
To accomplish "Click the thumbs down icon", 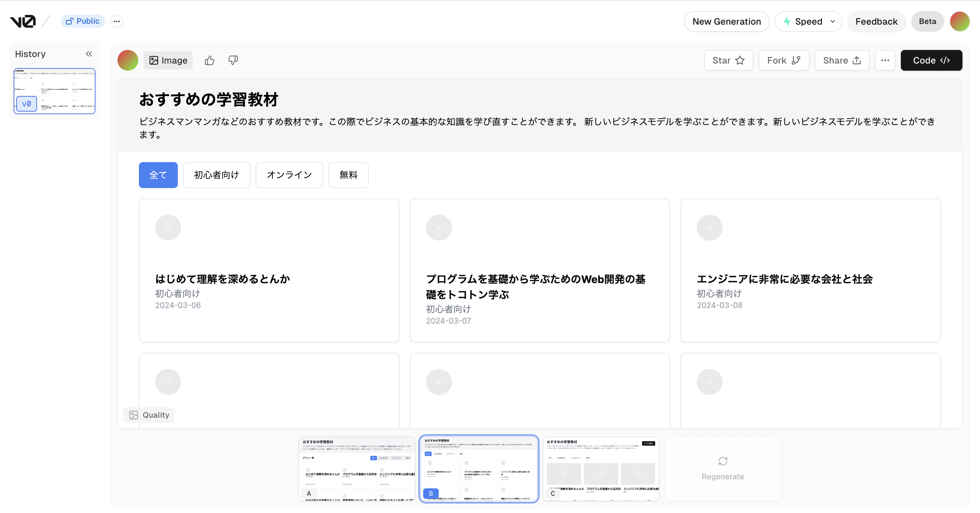I will 233,60.
